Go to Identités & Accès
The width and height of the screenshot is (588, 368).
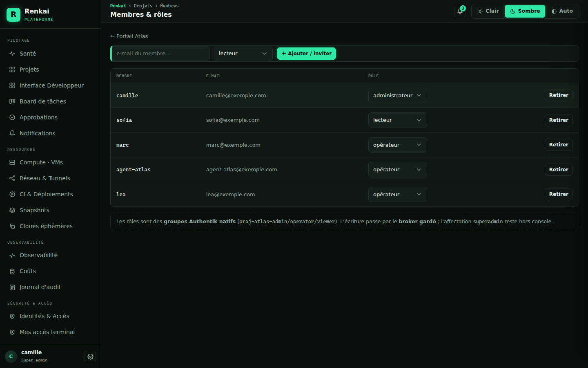[51, 316]
